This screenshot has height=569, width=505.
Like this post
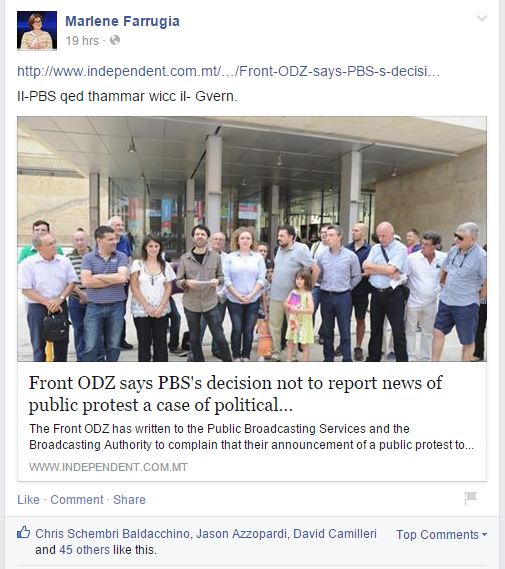(28, 500)
